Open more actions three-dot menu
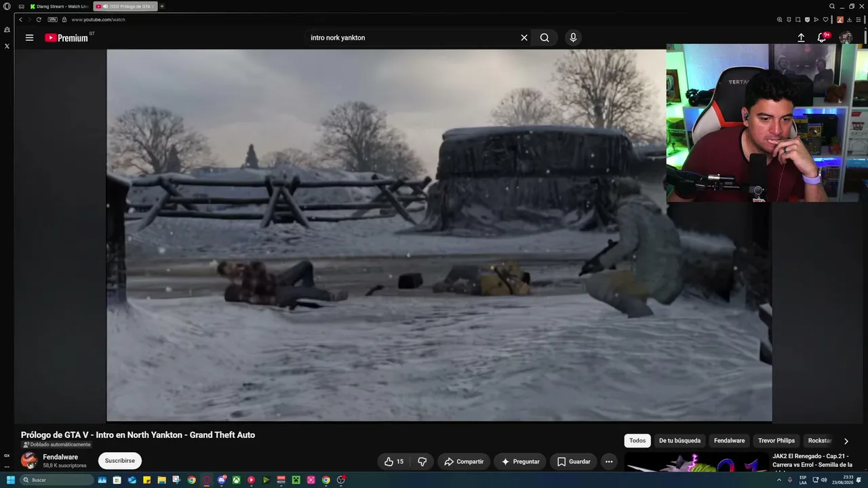The image size is (868, 488). coord(609,462)
